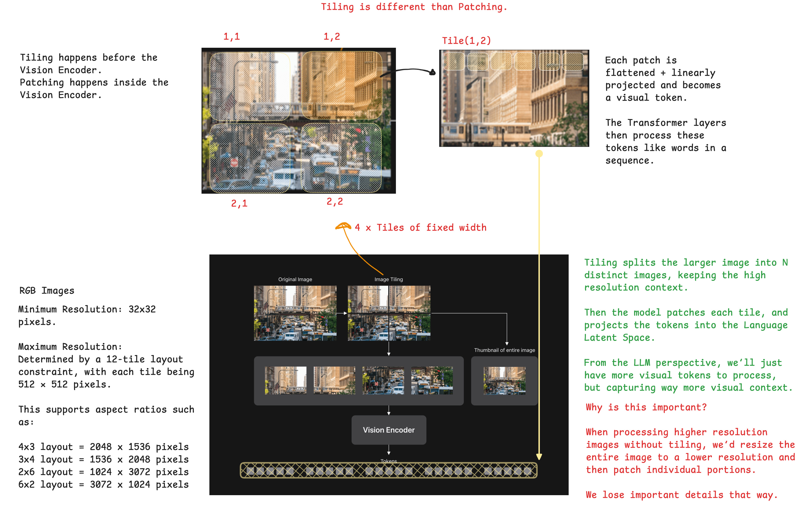Click the hatched Tokens bar
Viewport: 812px width, 506px height.
click(389, 471)
